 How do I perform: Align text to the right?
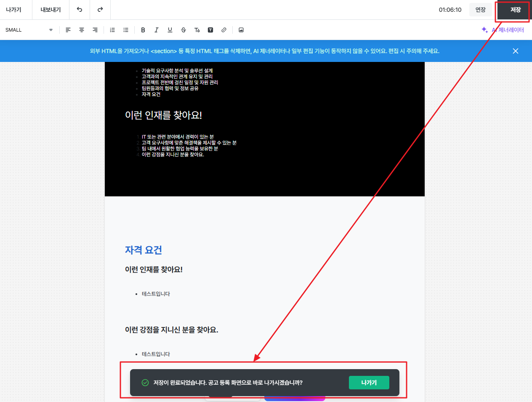(x=95, y=30)
